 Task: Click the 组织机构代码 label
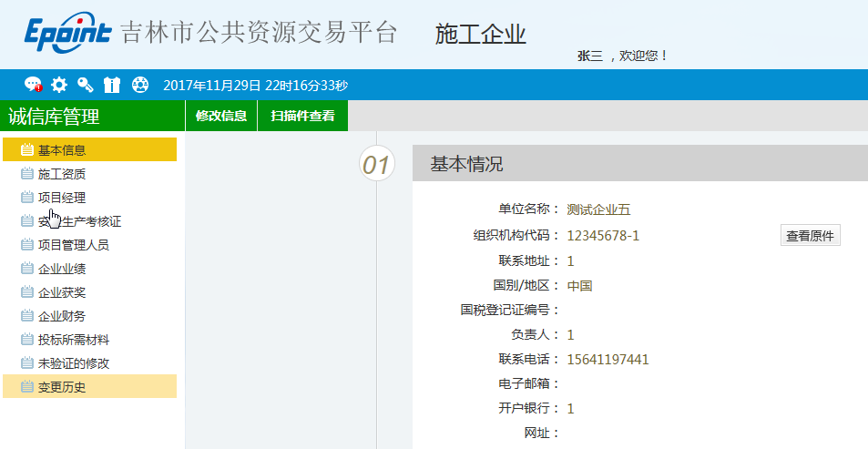point(516,235)
